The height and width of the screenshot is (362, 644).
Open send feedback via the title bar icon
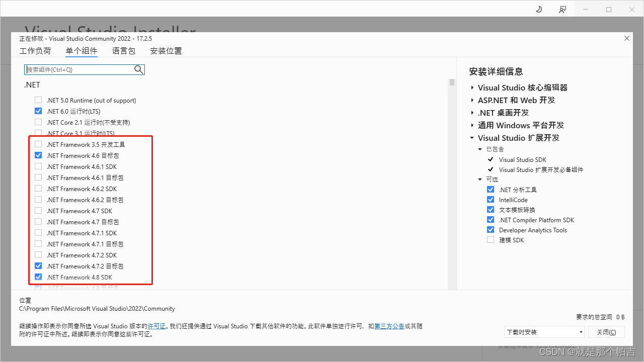coord(562,9)
